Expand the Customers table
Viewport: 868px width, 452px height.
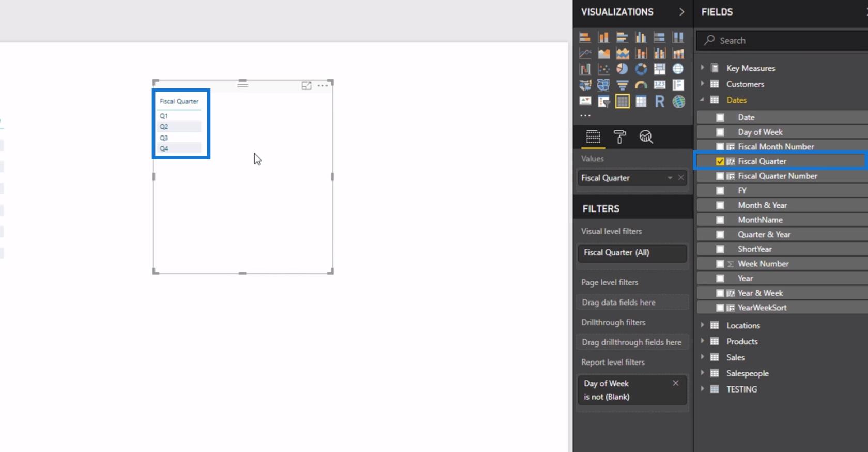[702, 84]
